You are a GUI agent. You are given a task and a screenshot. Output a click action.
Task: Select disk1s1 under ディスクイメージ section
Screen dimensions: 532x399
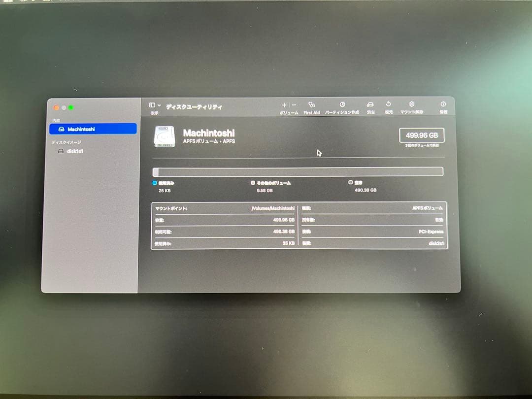point(74,151)
